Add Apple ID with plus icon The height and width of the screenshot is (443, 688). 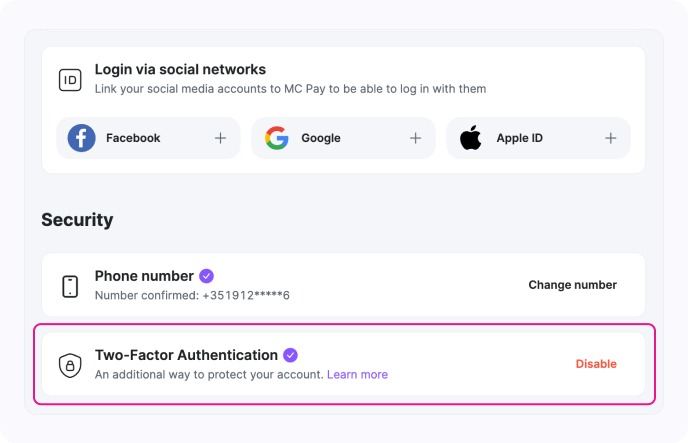[x=610, y=138]
